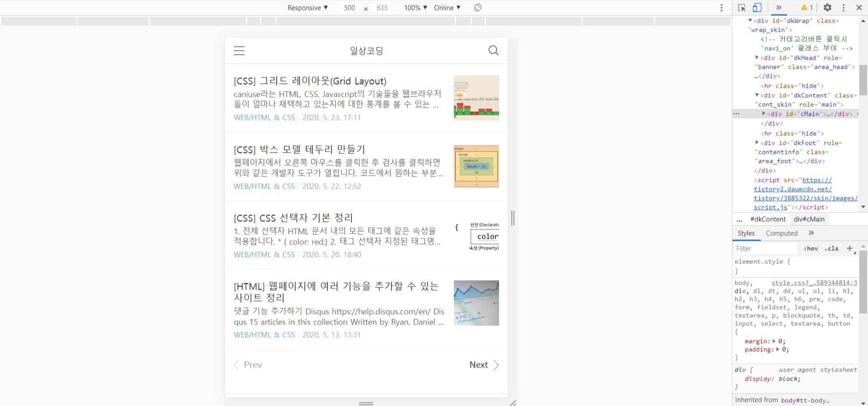Add new style rule plus icon
The height and width of the screenshot is (406, 868).
[850, 248]
